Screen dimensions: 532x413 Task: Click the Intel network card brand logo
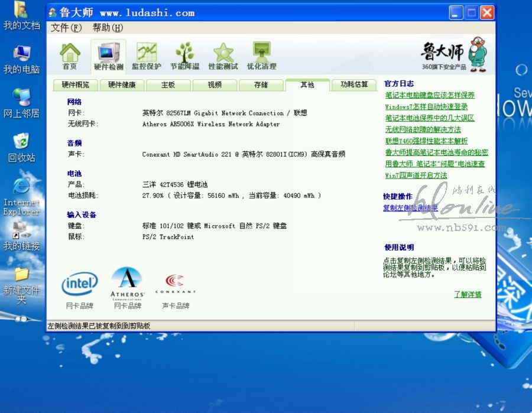pyautogui.click(x=79, y=285)
